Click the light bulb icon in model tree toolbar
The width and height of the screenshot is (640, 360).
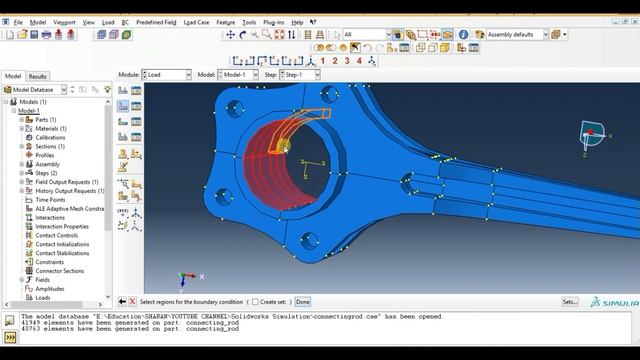107,89
